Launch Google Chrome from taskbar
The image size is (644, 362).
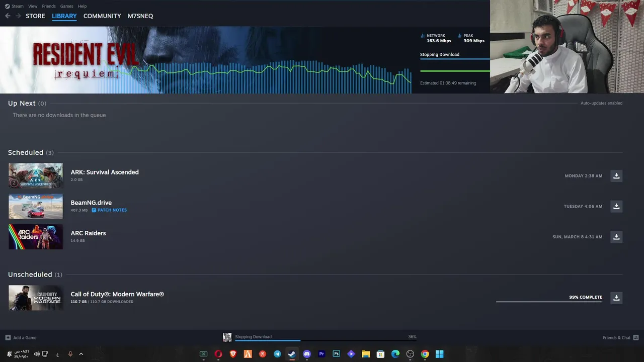[425, 354]
